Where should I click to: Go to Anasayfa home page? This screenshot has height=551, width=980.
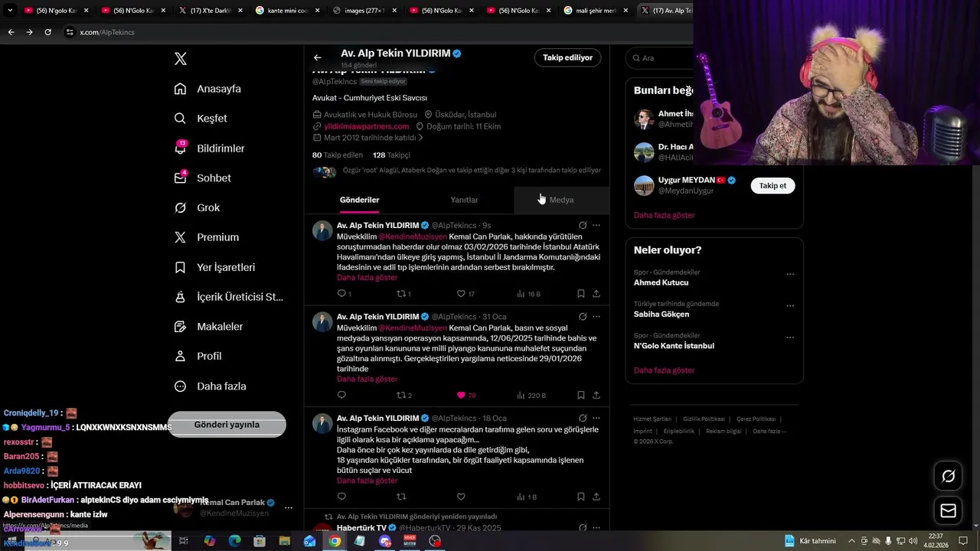click(208, 89)
